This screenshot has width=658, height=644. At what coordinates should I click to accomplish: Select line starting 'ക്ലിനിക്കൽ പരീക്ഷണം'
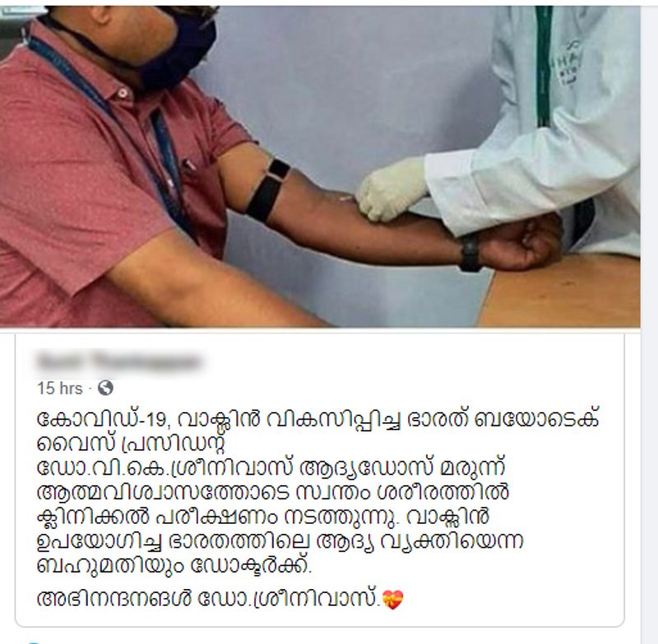(263, 517)
